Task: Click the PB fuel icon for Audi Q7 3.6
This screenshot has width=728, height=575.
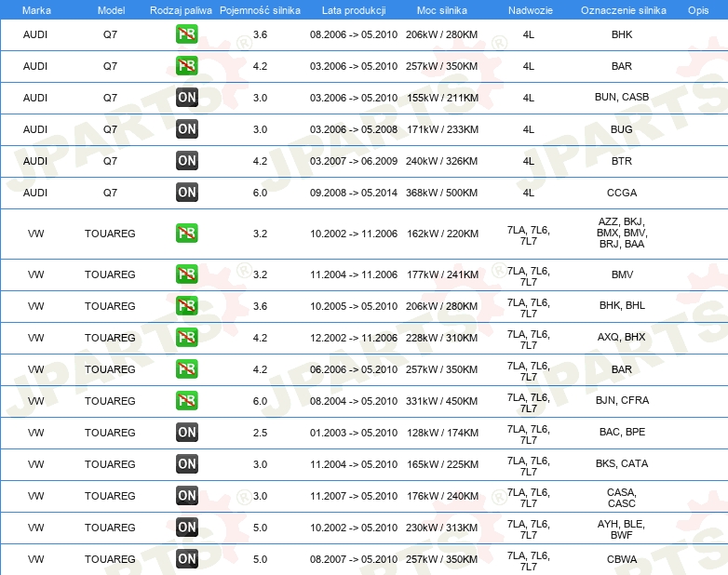Action: pos(186,34)
